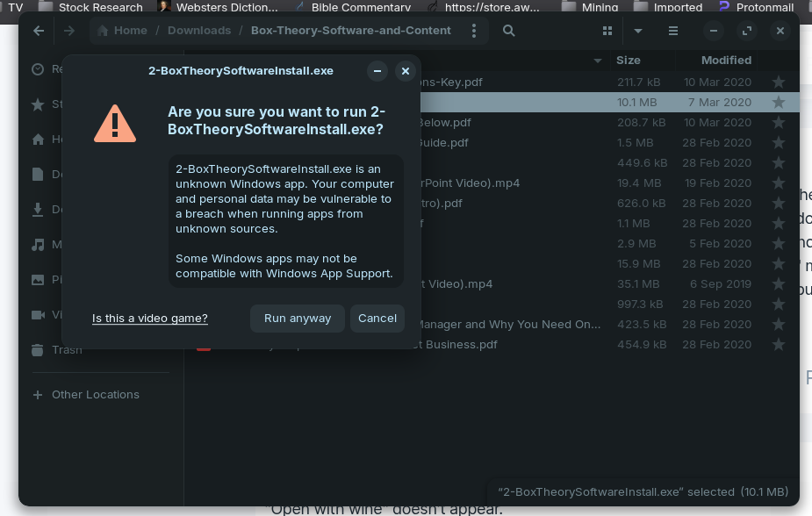
Task: Maximize the file manager window
Action: click(747, 31)
